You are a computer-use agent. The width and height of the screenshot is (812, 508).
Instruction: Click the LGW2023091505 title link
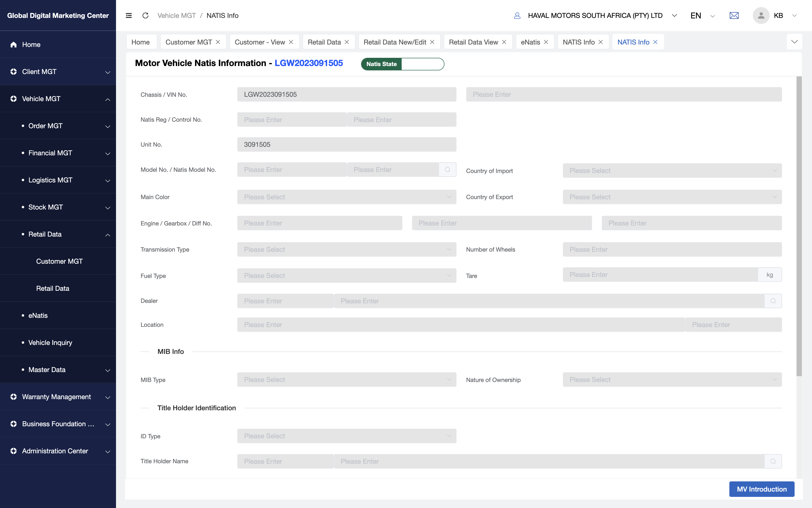pyautogui.click(x=309, y=63)
